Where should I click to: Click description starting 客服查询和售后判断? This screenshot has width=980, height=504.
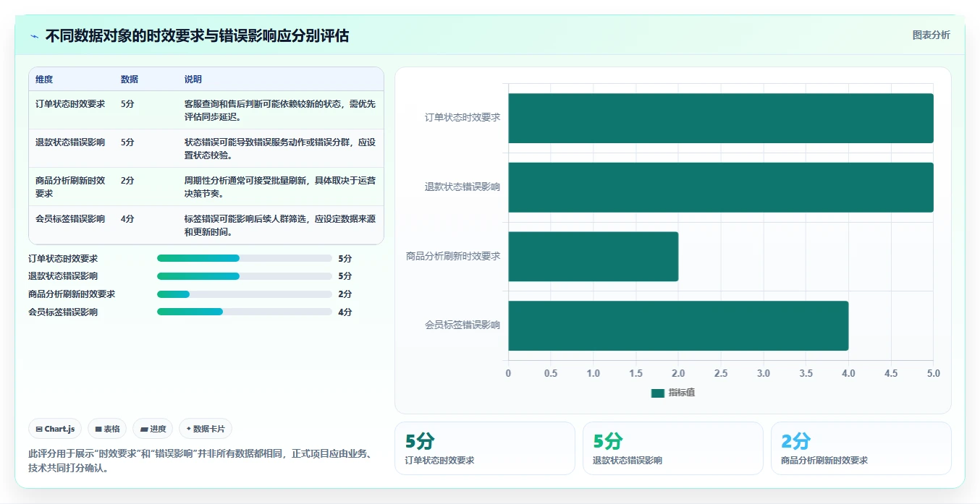point(280,110)
